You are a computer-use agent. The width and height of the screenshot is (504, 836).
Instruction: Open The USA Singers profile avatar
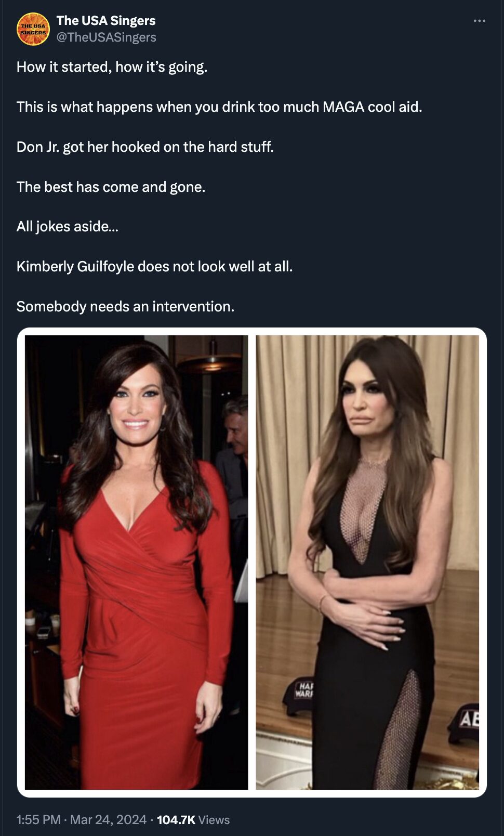(33, 29)
